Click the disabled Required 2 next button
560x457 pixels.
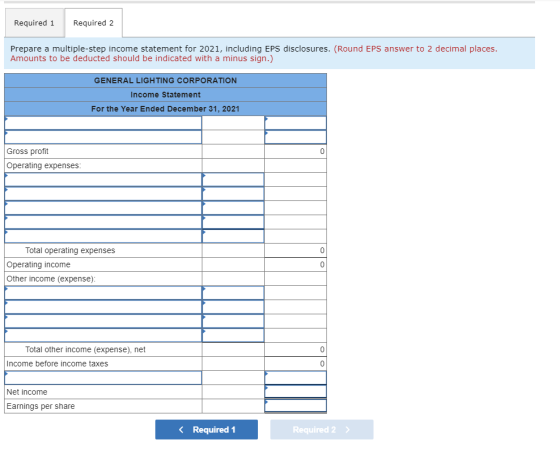(x=322, y=430)
